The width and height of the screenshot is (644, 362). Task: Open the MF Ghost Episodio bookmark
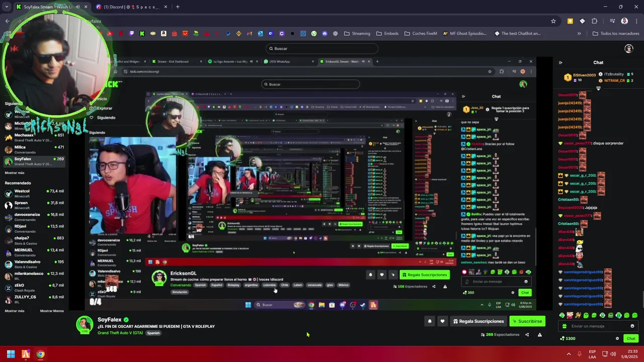pos(465,34)
